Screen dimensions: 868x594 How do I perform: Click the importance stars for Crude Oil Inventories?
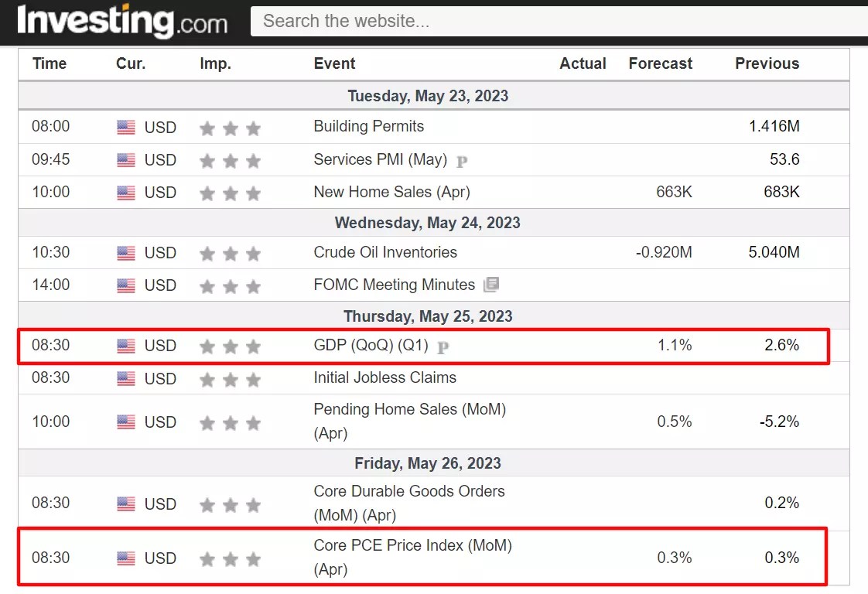pos(230,254)
